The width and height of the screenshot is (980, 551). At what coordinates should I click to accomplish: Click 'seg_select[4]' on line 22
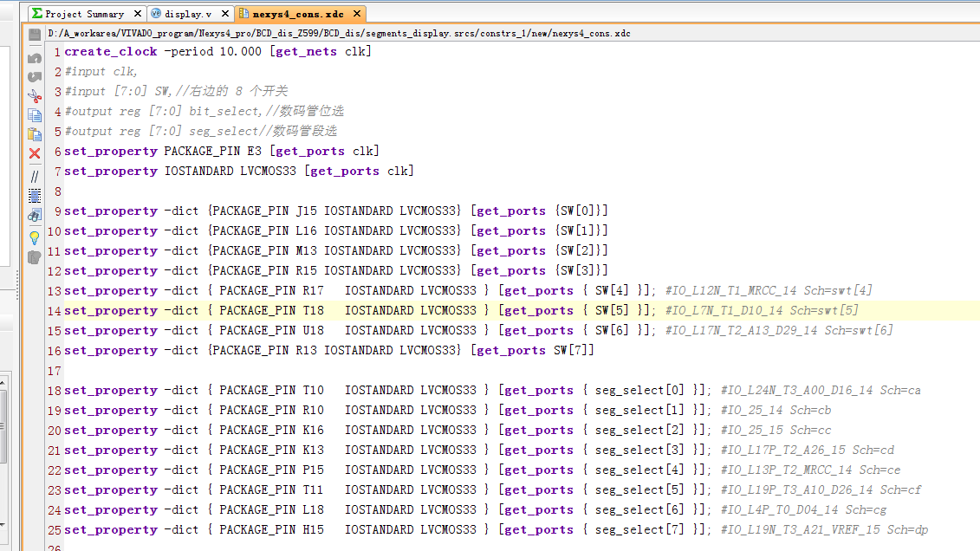(639, 471)
